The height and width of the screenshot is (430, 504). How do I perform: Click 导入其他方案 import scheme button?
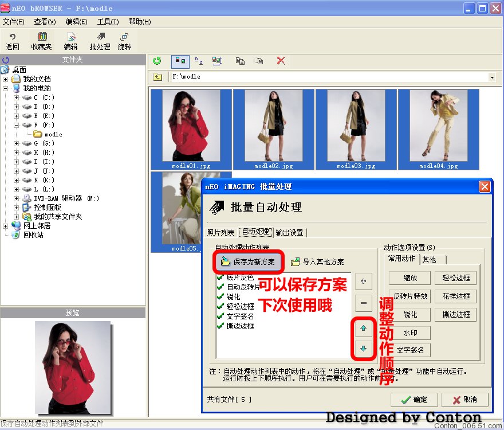[x=317, y=261]
